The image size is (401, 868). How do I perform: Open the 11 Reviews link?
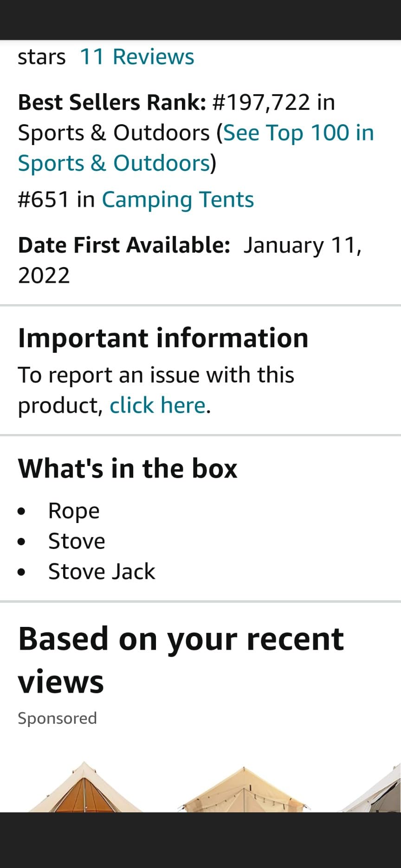click(137, 57)
